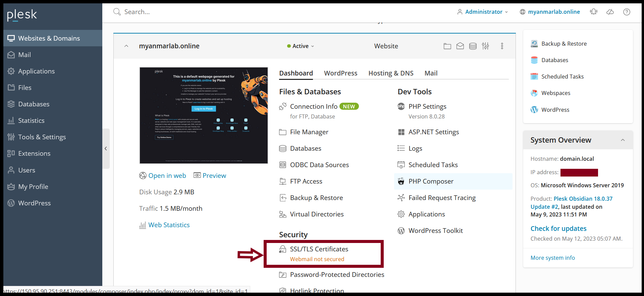Select Tools & Settings in sidebar
Image resolution: width=644 pixels, height=296 pixels.
coord(42,137)
